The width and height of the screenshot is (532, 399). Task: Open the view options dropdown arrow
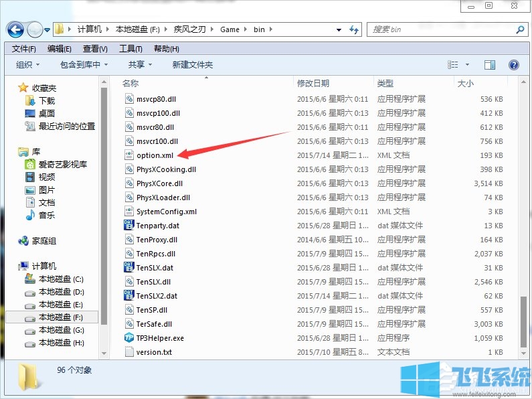(x=466, y=65)
